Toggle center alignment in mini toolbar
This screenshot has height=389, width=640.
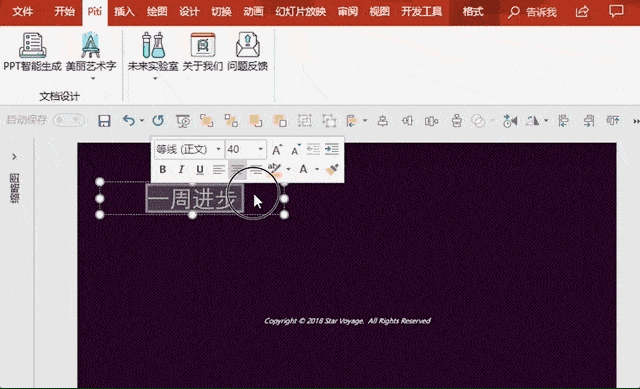coord(237,169)
